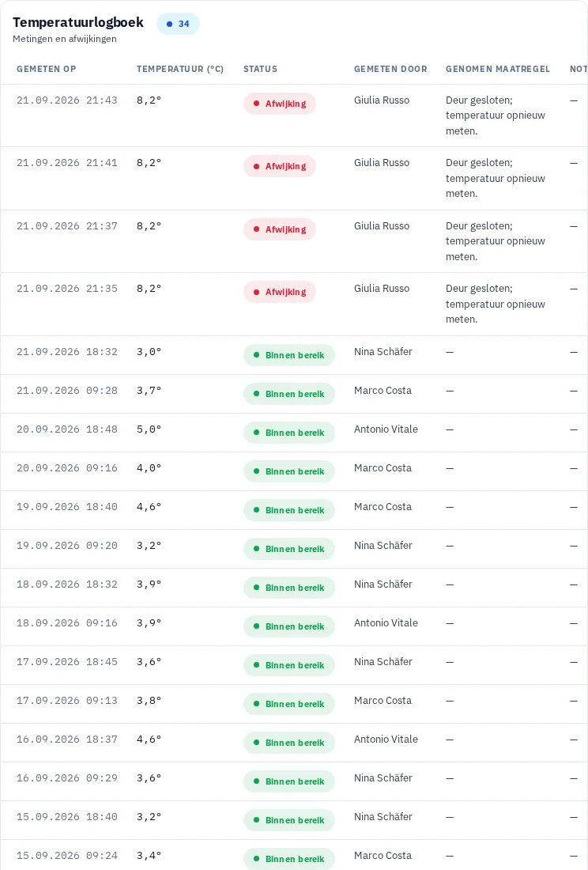Select the 4,0° temperature cell on 20.09.2026
Image resolution: width=588 pixels, height=870 pixels.
pos(149,468)
